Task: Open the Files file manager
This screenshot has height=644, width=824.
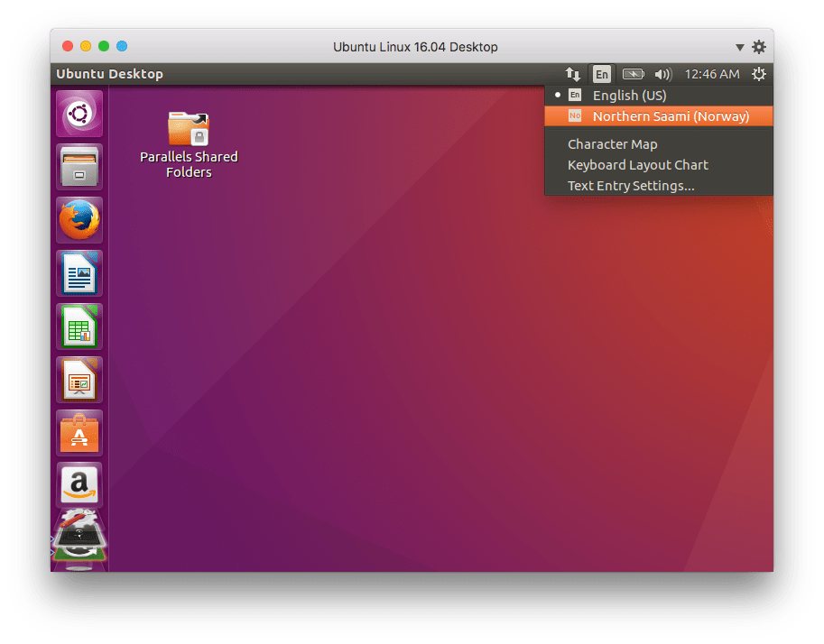Action: pos(79,166)
